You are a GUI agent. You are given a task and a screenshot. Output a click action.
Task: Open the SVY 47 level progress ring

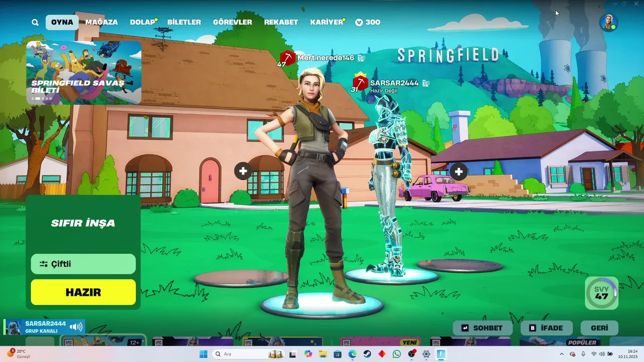pos(602,293)
